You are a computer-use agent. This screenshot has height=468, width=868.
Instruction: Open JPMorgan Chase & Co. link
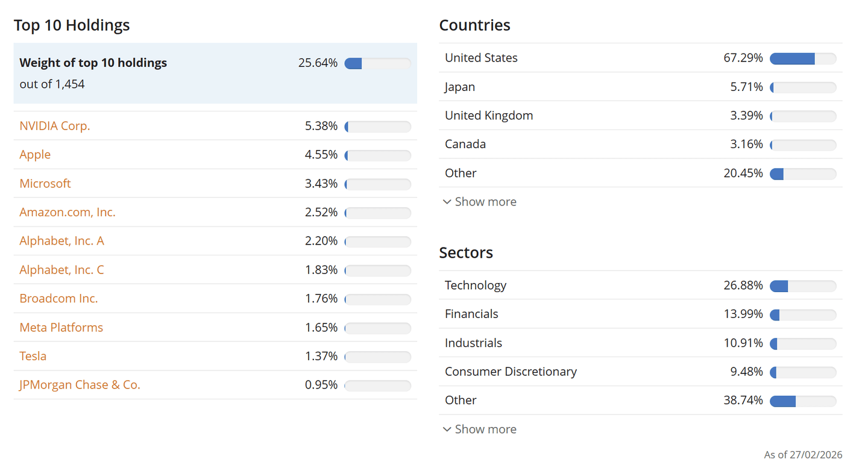tap(80, 385)
